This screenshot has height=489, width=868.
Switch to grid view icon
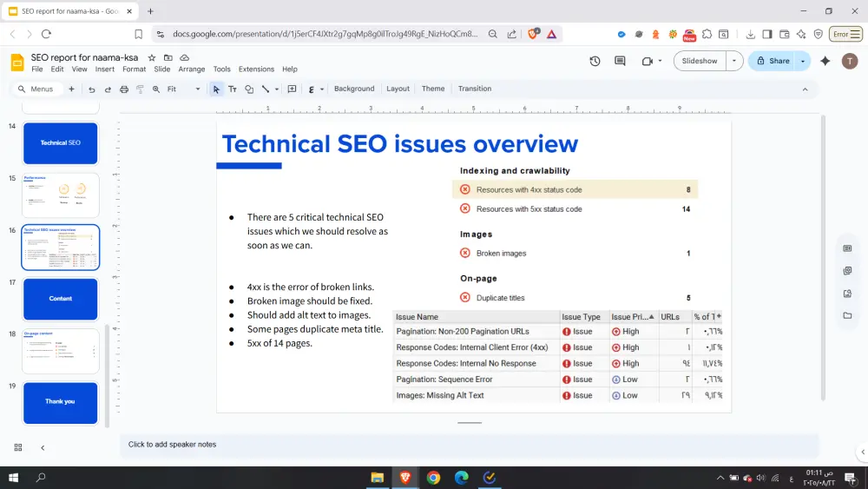pos(17,447)
